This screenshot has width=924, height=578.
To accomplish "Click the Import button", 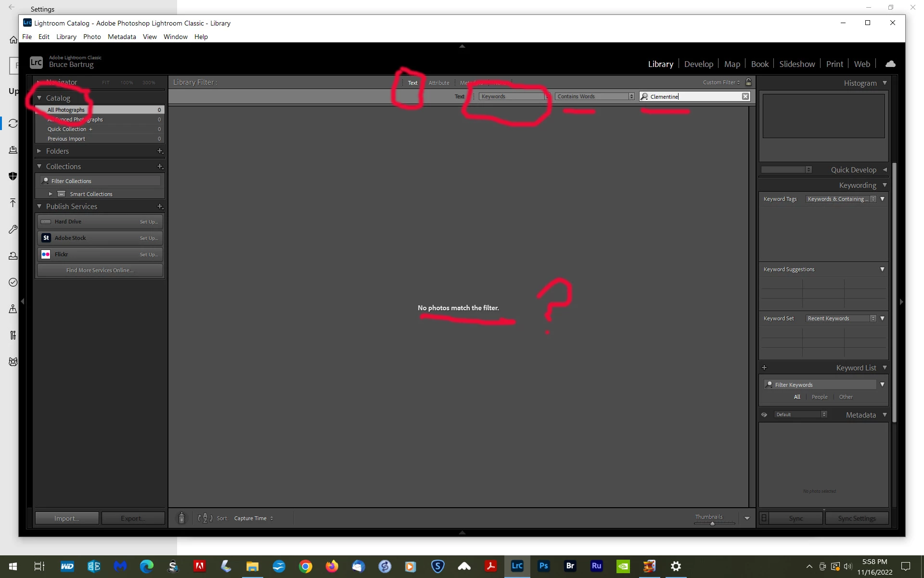I will tap(66, 518).
